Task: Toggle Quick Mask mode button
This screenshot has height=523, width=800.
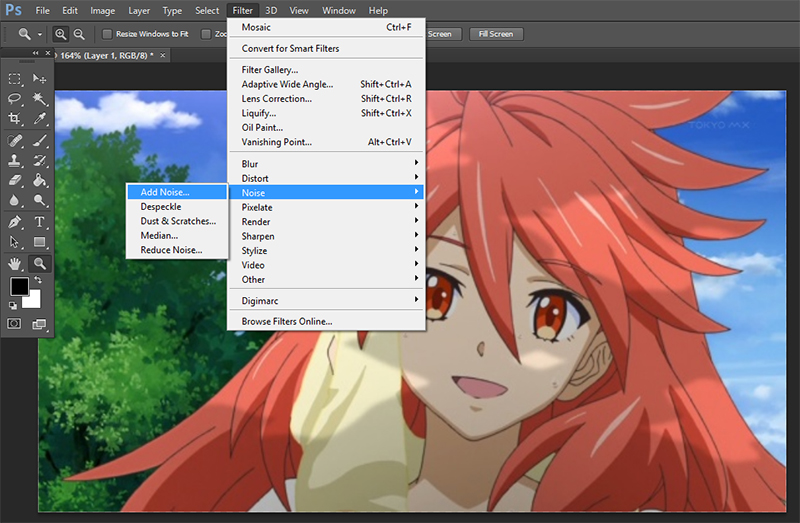Action: 15,324
